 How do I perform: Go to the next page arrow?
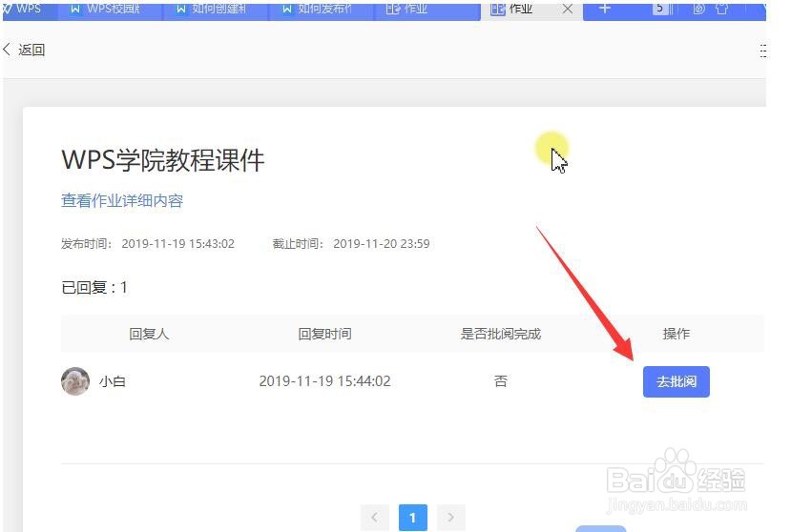pos(450,518)
